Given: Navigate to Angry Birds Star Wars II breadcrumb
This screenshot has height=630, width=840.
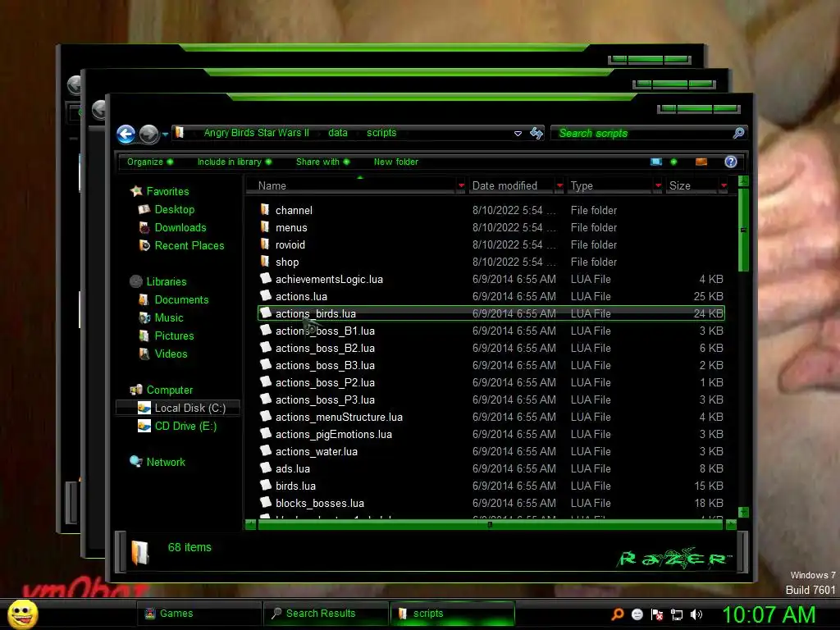Looking at the screenshot, I should click(x=256, y=133).
